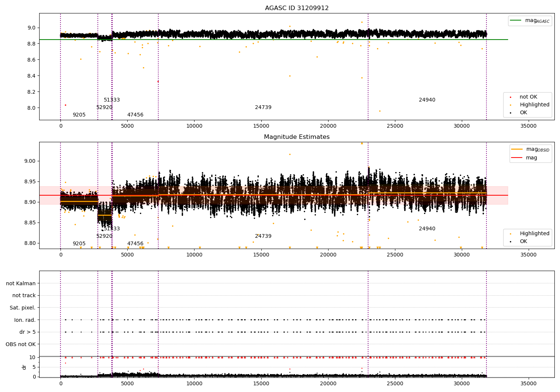
Task: Click y-axis tick 8.0 in top plot
Action: 32,108
